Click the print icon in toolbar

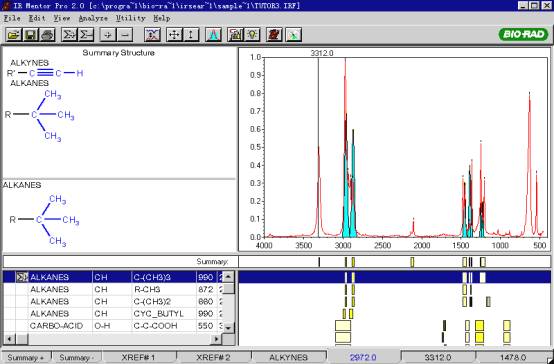coord(48,35)
